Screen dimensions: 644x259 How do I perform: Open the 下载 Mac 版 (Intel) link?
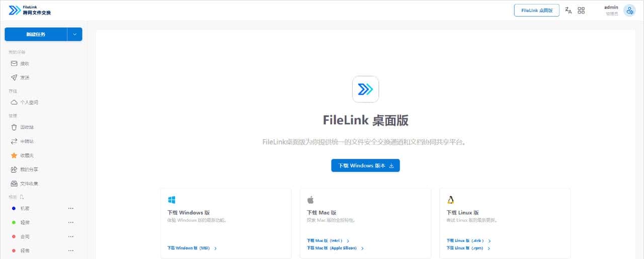[328, 241]
